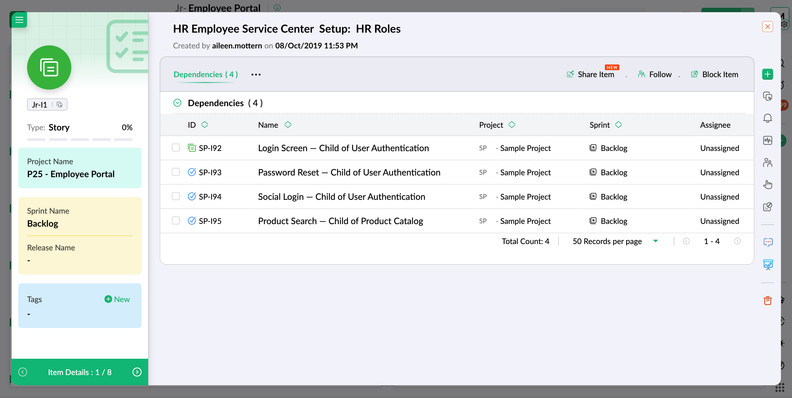Go to next page of records

pos(737,241)
